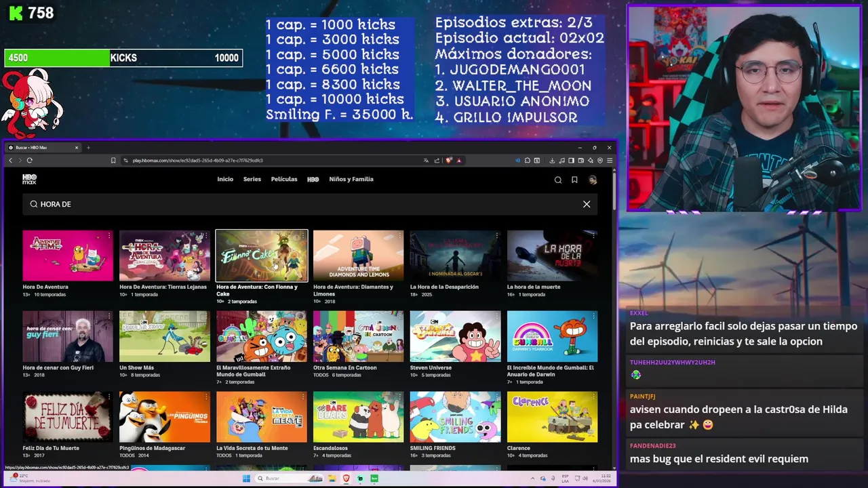Open Feliz Día de Tu Muerte thumbnail
This screenshot has height=488, width=868.
tap(68, 417)
